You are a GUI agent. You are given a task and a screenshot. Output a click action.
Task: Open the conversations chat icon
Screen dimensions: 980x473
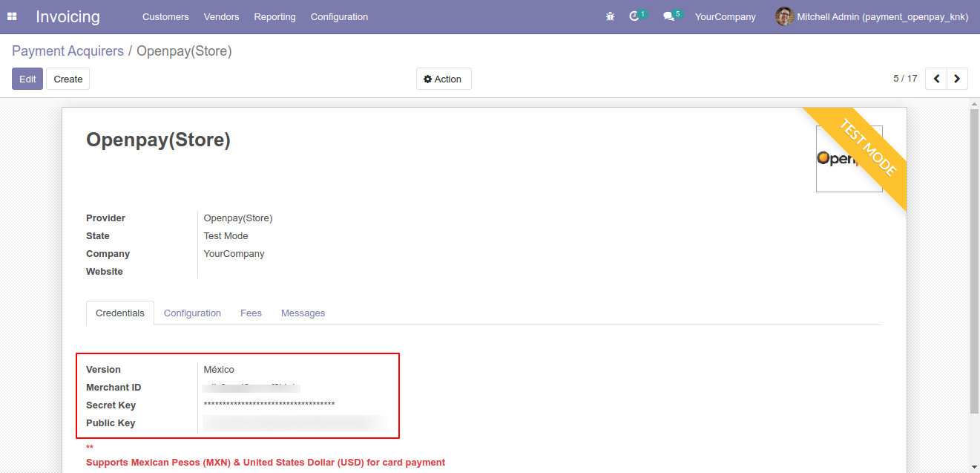tap(668, 16)
